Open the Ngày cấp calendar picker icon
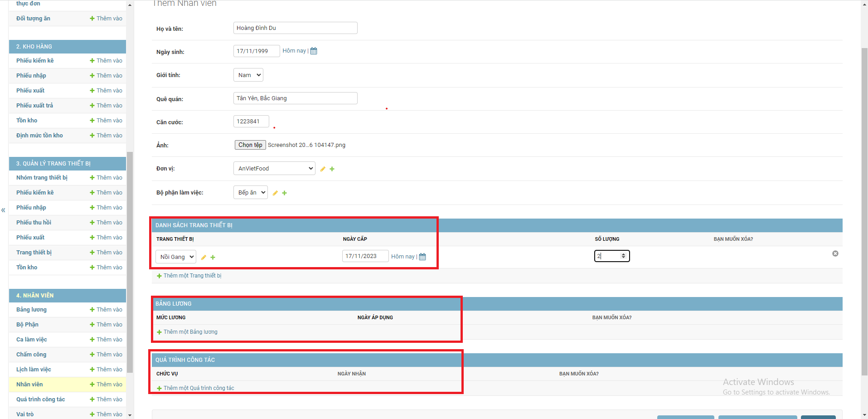 point(422,257)
